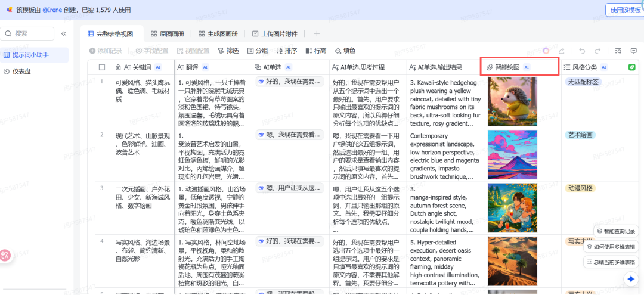Click the 智能绘图 column header
This screenshot has width=644, height=295.
[x=522, y=67]
